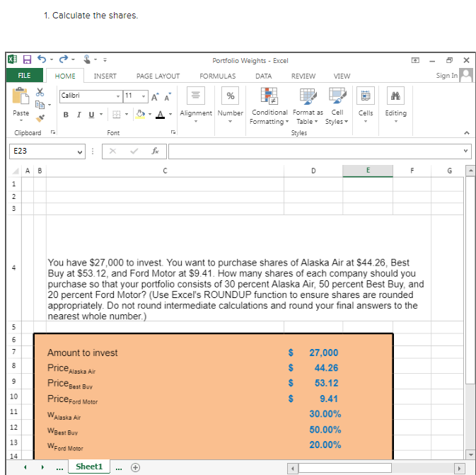Viewport: 476px width, 475px height.
Task: Click the Borders icon
Action: [x=117, y=114]
